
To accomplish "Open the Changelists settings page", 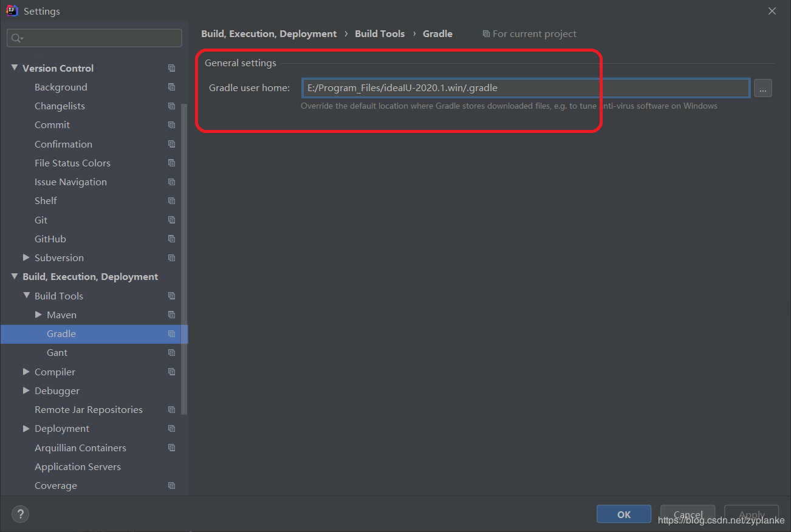I will (x=60, y=106).
